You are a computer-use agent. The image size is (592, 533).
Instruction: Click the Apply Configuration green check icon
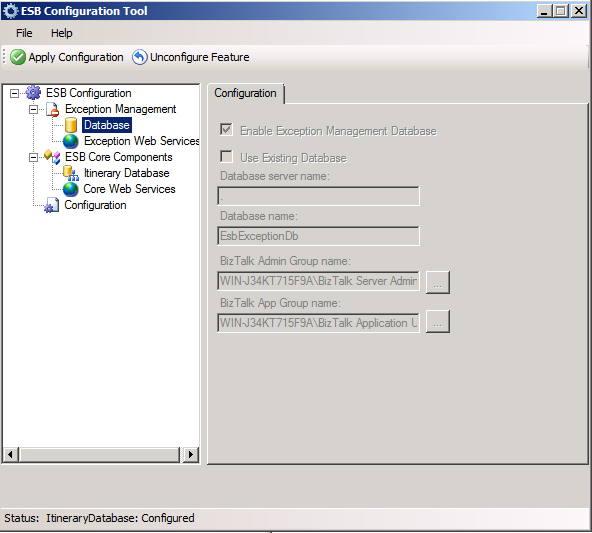click(18, 57)
